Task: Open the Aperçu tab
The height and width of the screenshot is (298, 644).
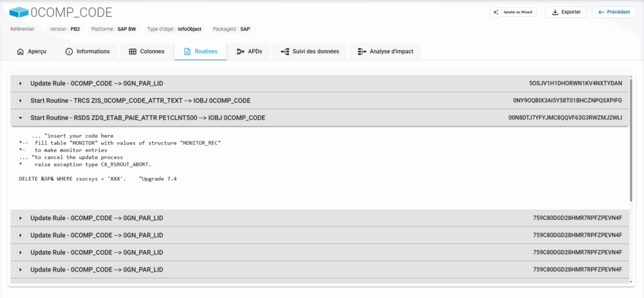Action: tap(31, 52)
